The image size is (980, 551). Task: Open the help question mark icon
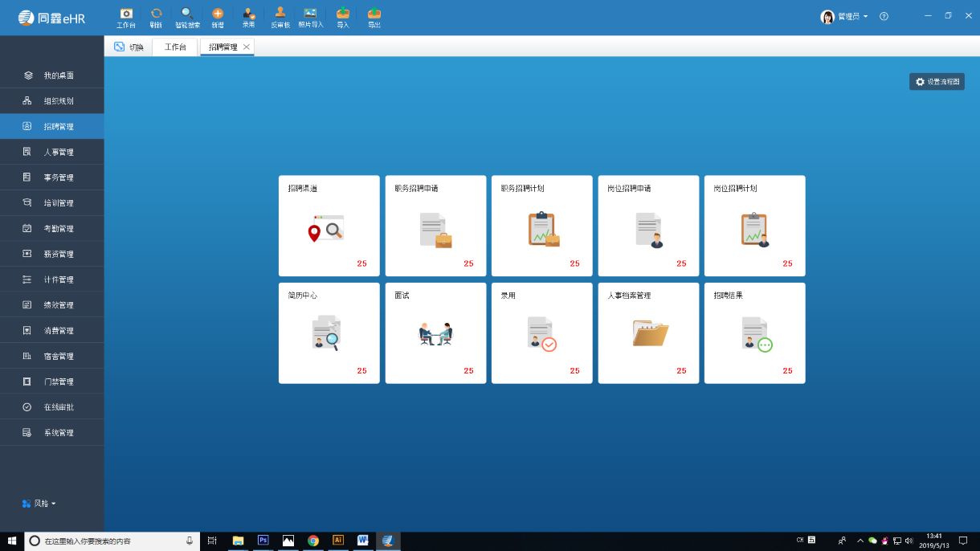(x=884, y=17)
